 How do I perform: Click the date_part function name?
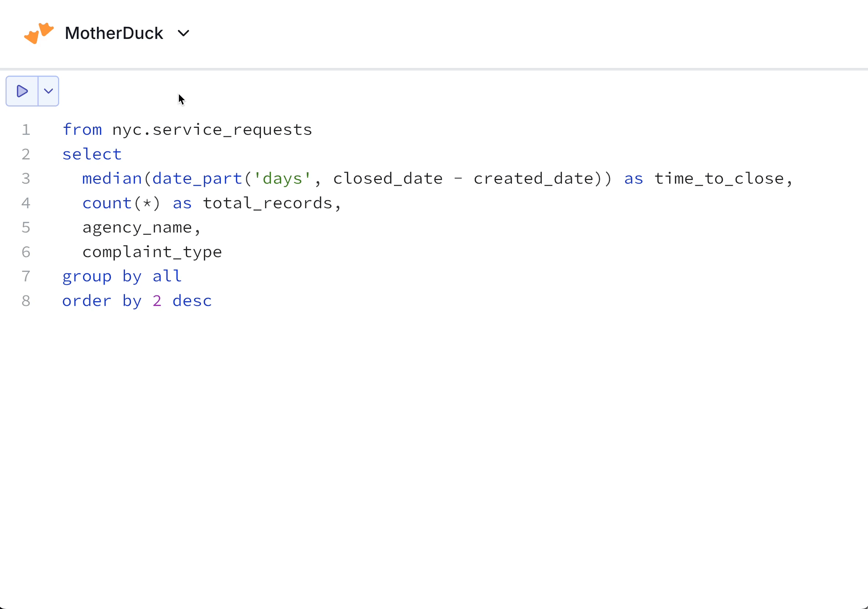pos(197,178)
